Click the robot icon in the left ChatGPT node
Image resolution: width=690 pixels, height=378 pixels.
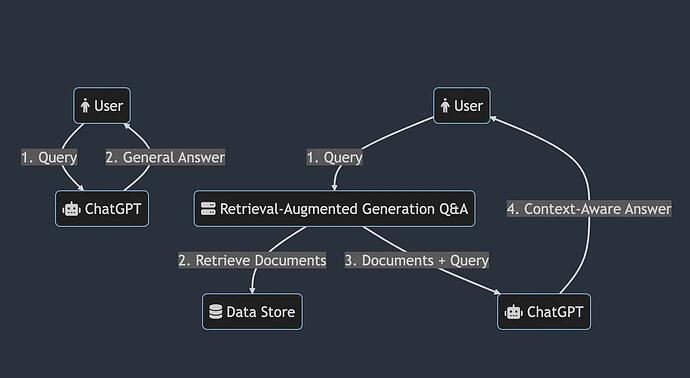click(x=71, y=209)
